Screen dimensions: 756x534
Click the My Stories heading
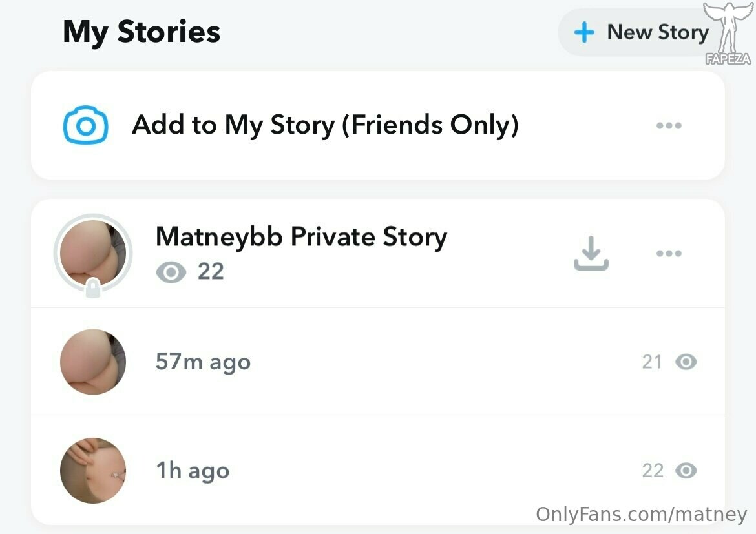tap(142, 32)
